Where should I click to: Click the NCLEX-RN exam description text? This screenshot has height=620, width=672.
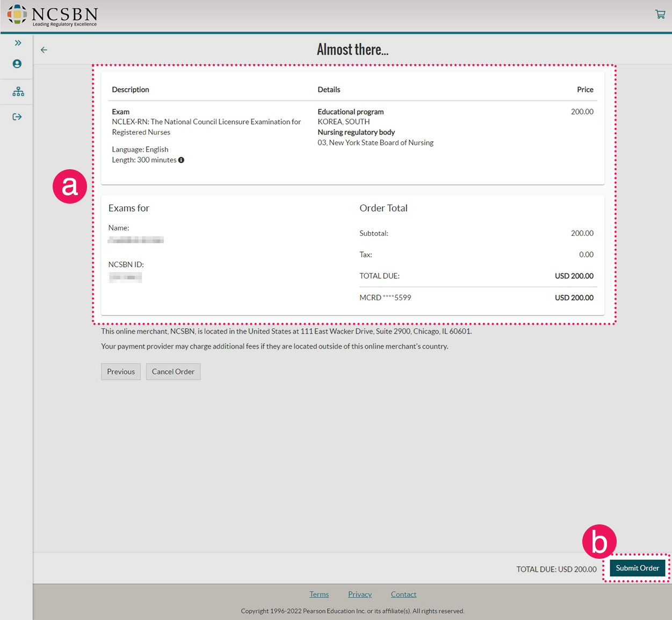(x=206, y=127)
